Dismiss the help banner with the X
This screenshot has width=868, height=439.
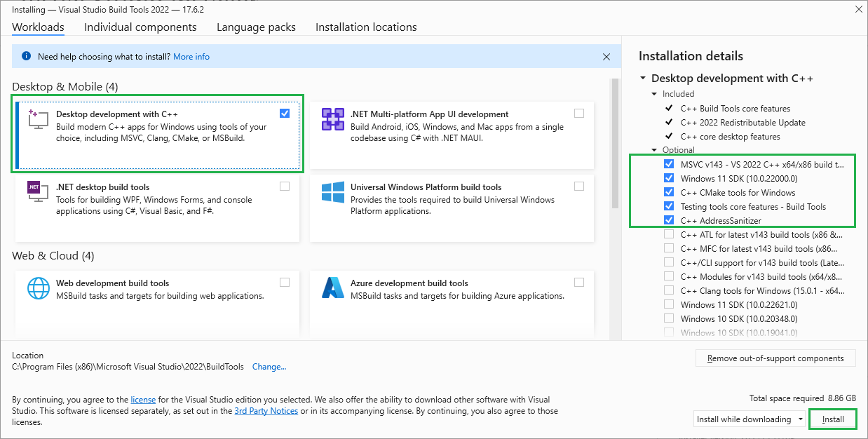(607, 56)
